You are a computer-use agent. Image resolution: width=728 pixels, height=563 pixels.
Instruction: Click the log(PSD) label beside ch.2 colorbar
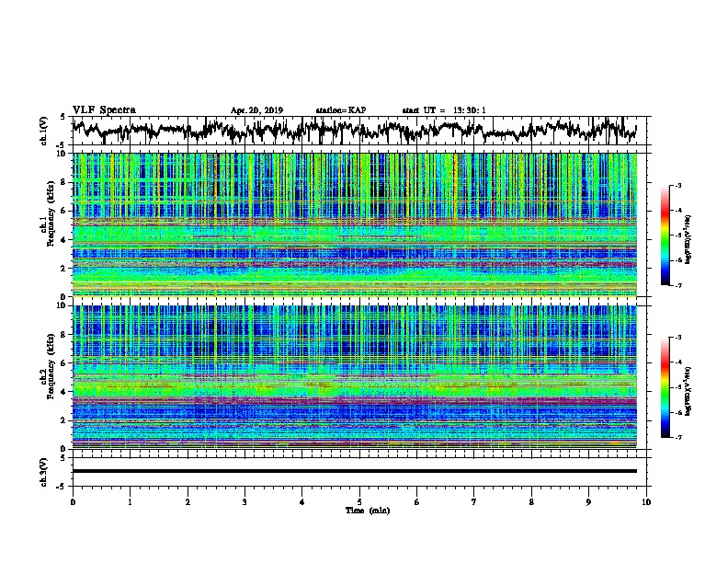688,391
